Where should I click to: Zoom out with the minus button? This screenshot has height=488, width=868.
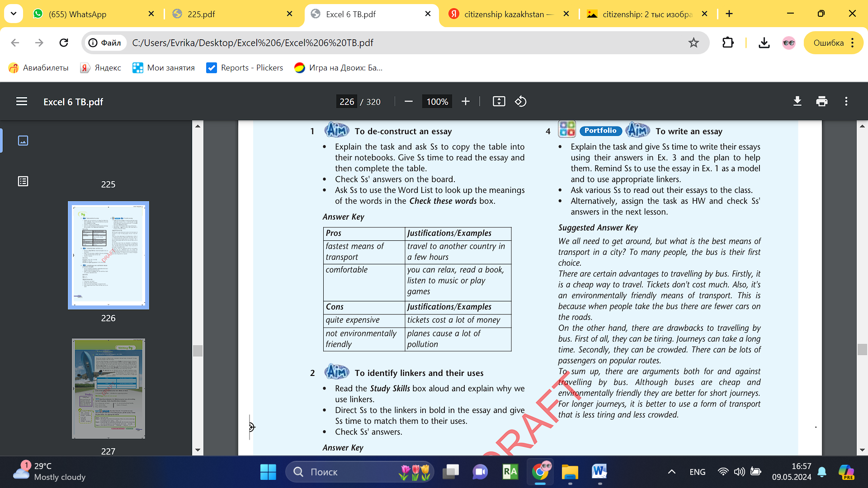(409, 102)
